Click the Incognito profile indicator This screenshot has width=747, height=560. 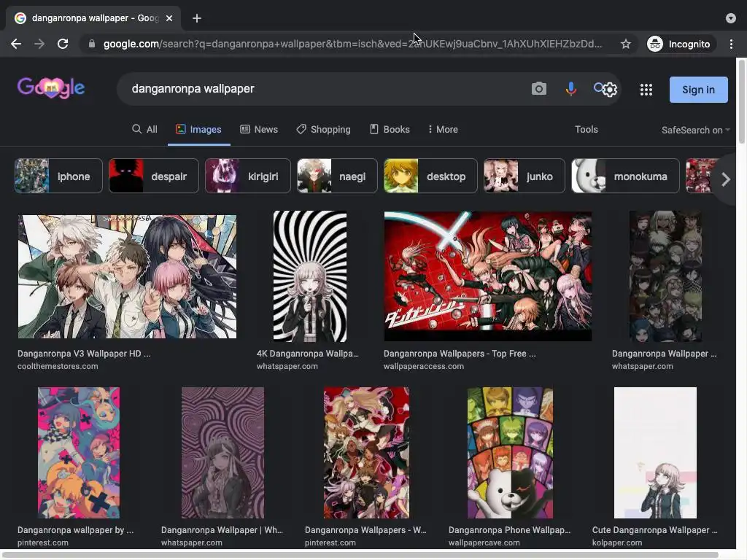coord(679,44)
